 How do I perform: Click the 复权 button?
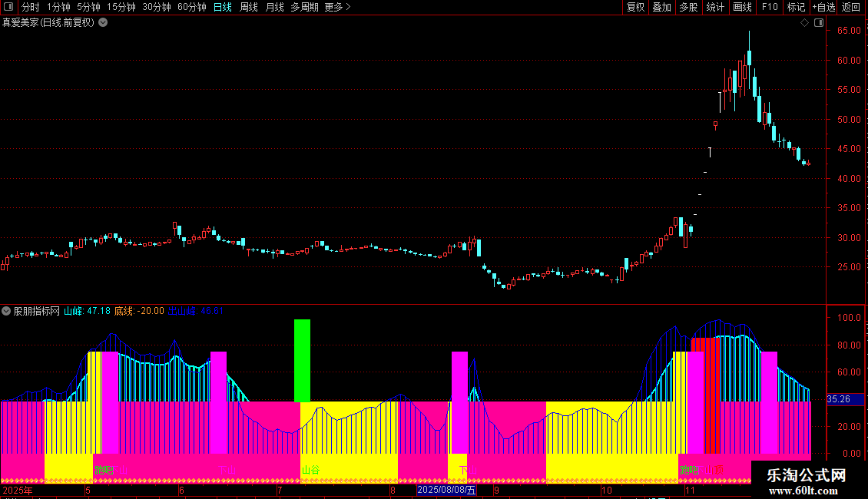click(635, 7)
